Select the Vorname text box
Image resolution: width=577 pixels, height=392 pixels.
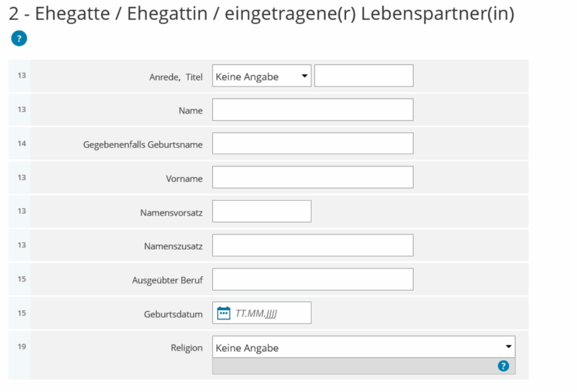313,177
